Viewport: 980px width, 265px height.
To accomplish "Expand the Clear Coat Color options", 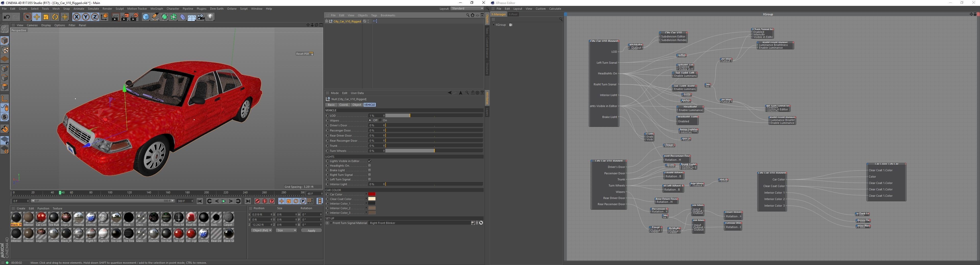I will tap(367, 199).
